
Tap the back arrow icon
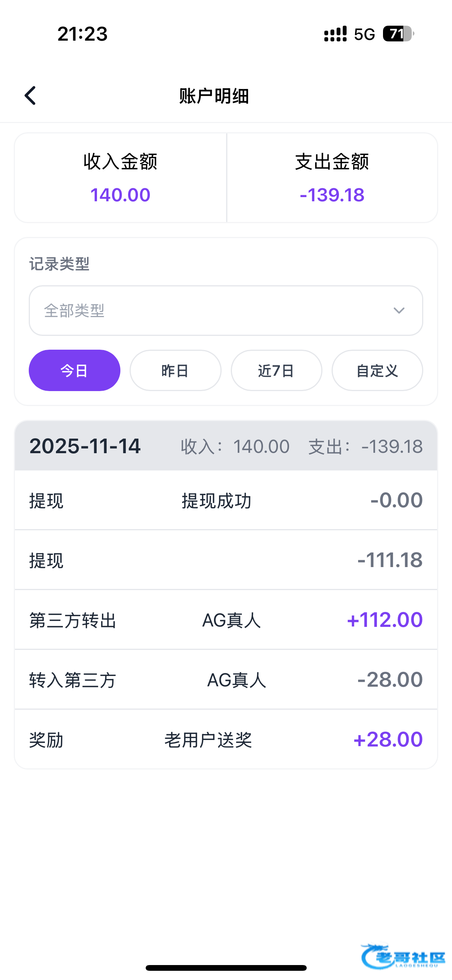(x=30, y=95)
